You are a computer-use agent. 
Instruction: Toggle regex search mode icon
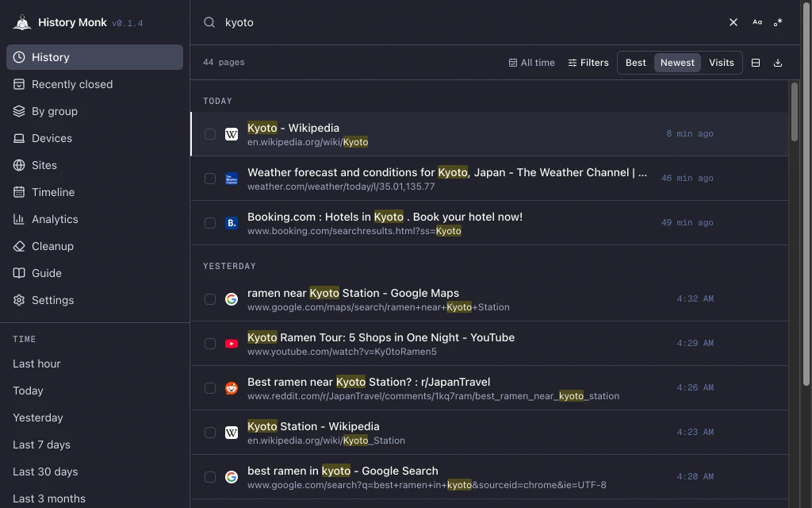[x=778, y=22]
